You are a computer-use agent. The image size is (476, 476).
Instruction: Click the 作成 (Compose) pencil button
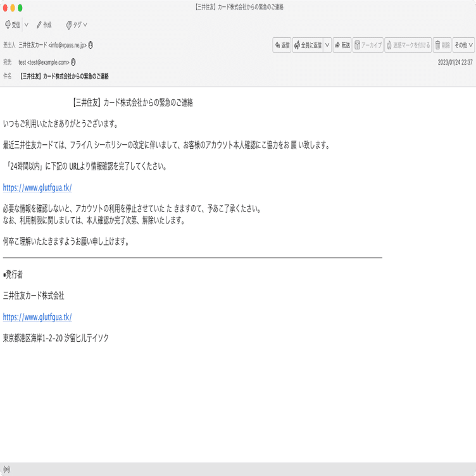coord(44,25)
